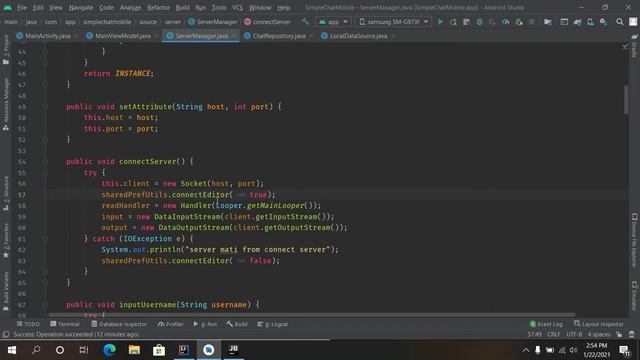Click fold end marker at line 52
The height and width of the screenshot is (360, 640).
click(45, 140)
